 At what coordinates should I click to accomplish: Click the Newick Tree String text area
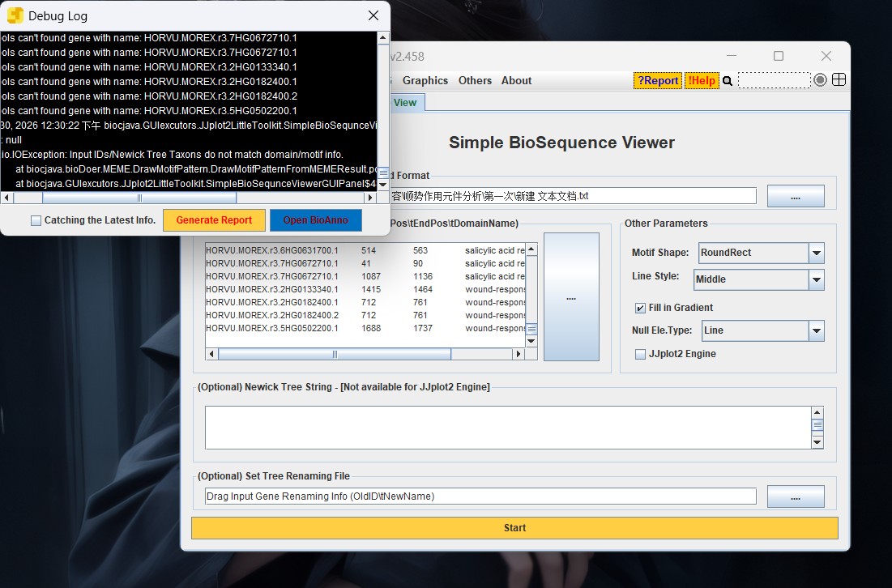click(507, 427)
